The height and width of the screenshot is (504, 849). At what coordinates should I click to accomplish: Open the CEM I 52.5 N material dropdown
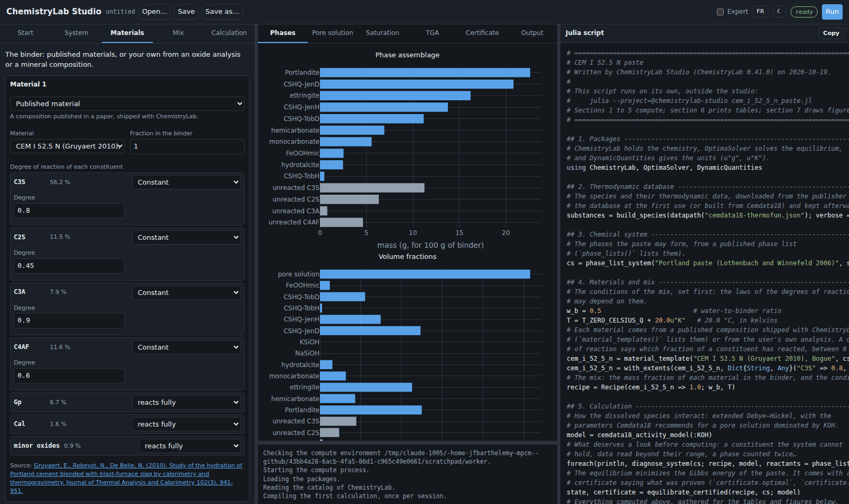[x=67, y=146]
